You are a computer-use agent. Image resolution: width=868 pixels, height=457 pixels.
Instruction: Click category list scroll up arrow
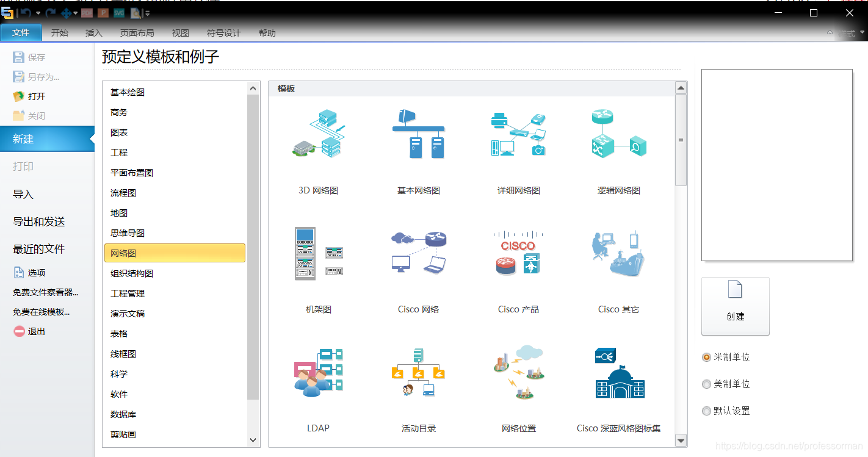(x=253, y=88)
